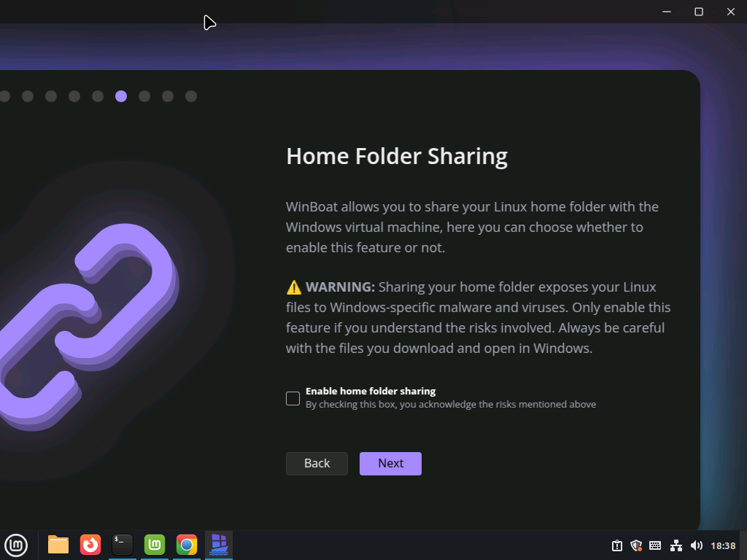Image resolution: width=747 pixels, height=560 pixels.
Task: Open the Linux Mint start menu
Action: point(16,545)
